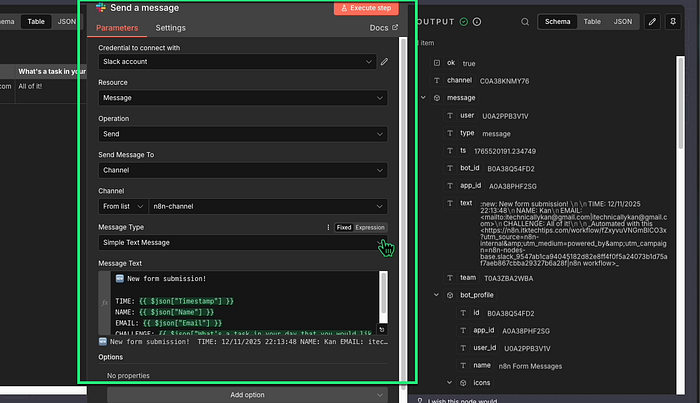Screen dimensions: 700x403
Task: Open the Add option dropdown
Action: 247,395
